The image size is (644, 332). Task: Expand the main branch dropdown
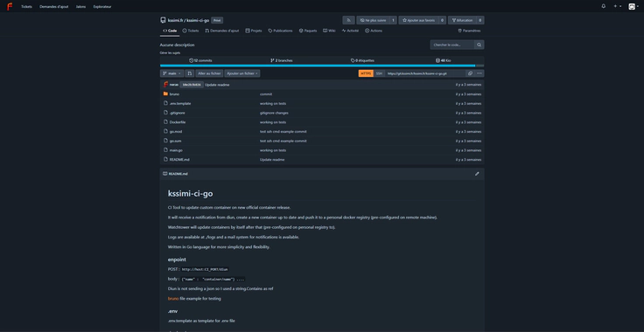pyautogui.click(x=171, y=73)
